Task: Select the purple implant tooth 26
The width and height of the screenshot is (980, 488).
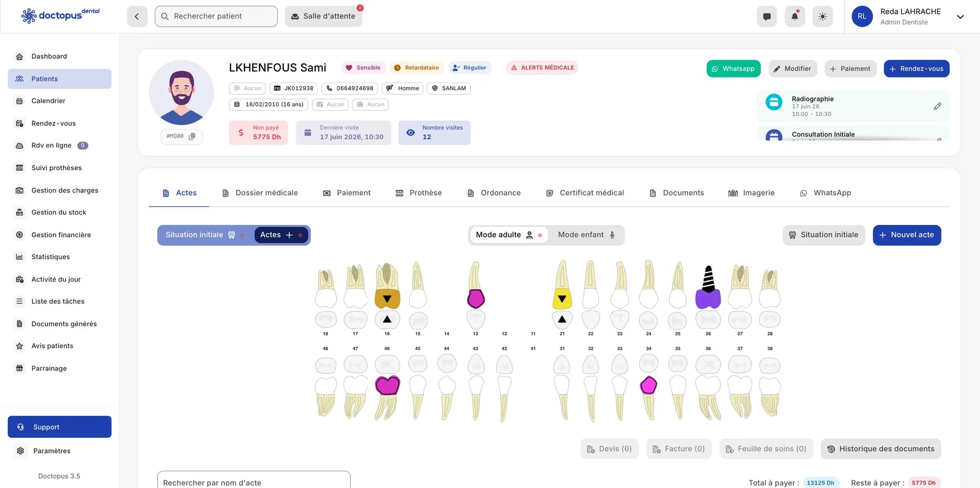Action: [x=708, y=287]
